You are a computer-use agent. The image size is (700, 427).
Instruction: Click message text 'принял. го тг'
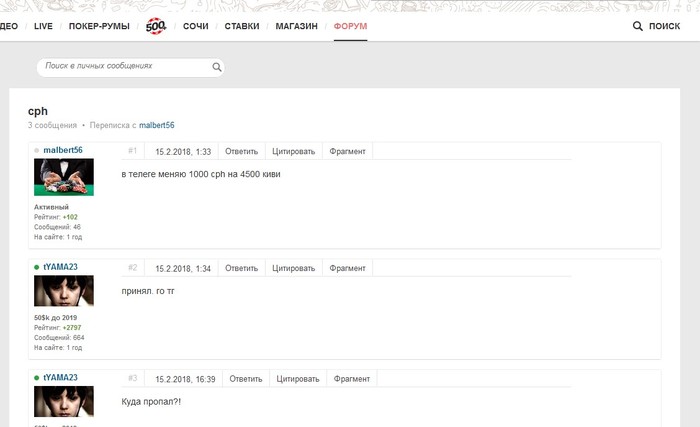click(148, 291)
